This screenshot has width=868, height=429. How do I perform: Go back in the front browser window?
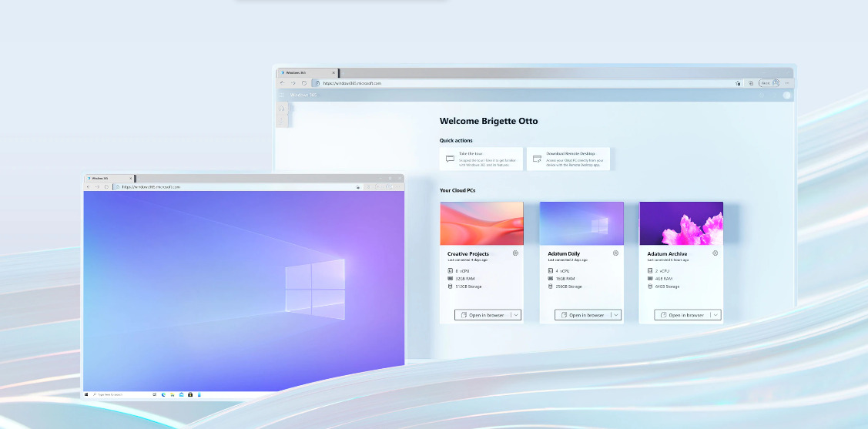89,187
